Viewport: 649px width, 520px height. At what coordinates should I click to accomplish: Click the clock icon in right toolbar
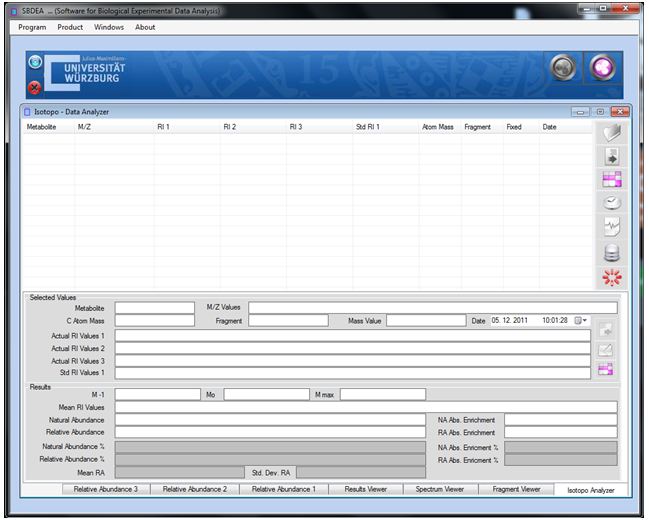(x=611, y=203)
